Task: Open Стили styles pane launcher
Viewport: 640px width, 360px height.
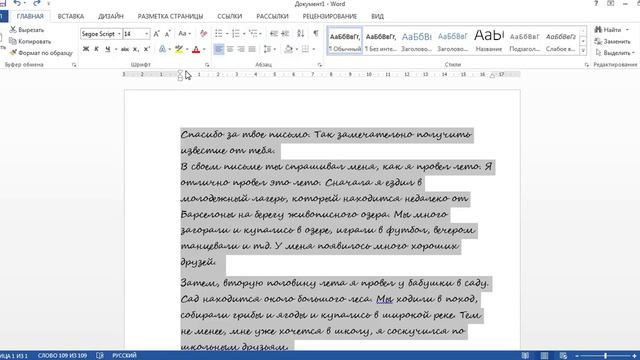Action: point(587,65)
